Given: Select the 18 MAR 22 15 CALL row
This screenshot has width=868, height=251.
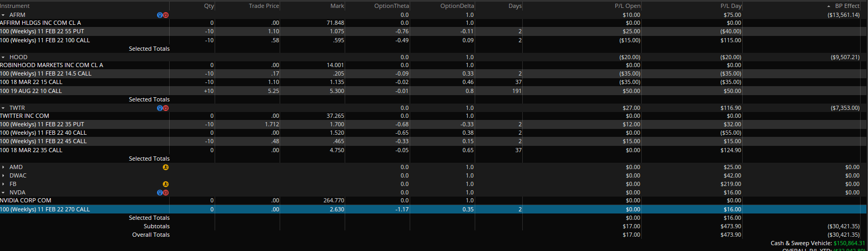Looking at the screenshot, I should click(433, 82).
